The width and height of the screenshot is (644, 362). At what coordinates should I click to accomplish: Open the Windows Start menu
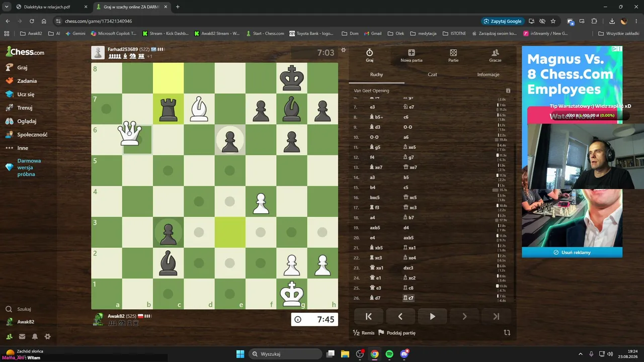pos(240,354)
